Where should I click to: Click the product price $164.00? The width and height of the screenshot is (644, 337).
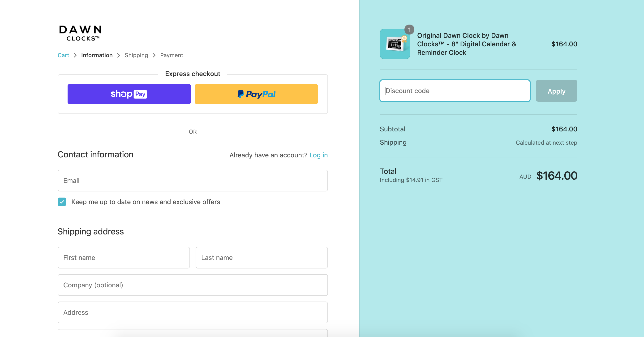(x=564, y=44)
